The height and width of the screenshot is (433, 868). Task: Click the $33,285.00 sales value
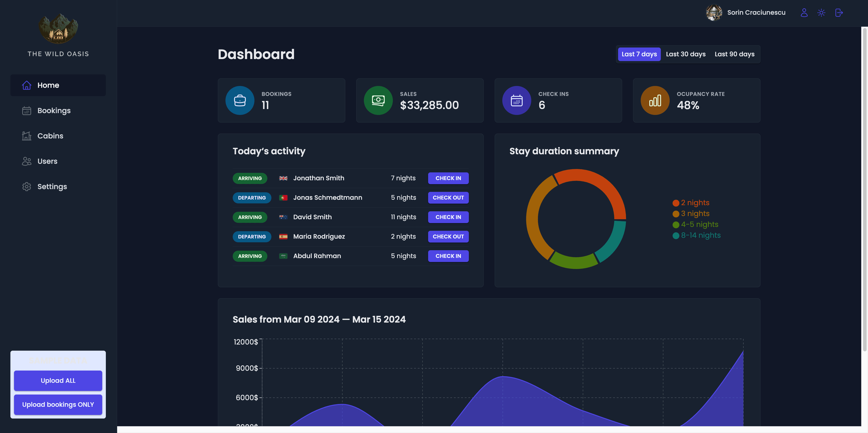(x=429, y=105)
